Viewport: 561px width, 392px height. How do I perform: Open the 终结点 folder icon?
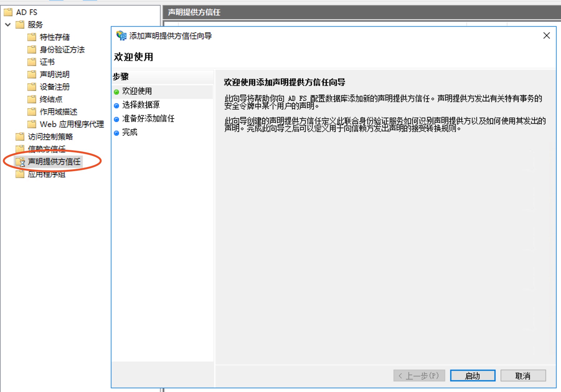click(32, 99)
